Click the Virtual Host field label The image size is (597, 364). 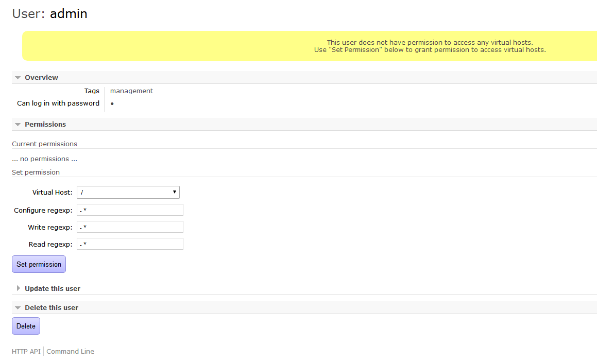pyautogui.click(x=52, y=193)
